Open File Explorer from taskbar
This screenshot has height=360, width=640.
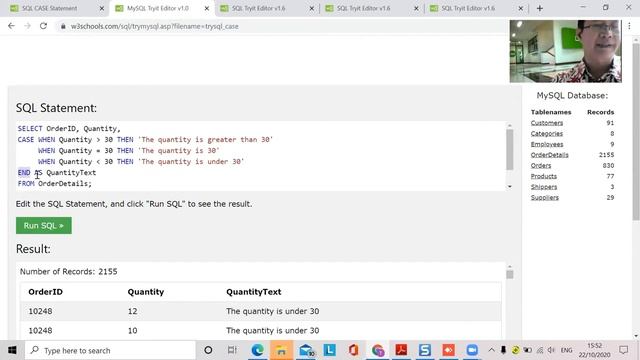coord(281,350)
